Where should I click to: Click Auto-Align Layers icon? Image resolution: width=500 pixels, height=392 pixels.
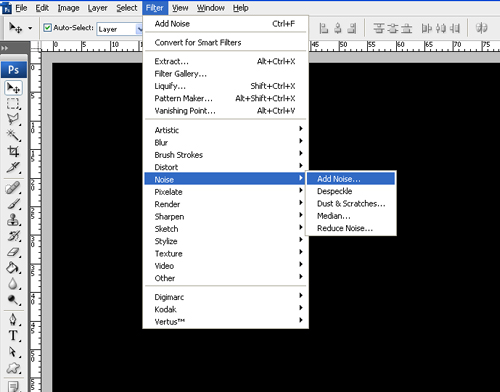tap(481, 28)
